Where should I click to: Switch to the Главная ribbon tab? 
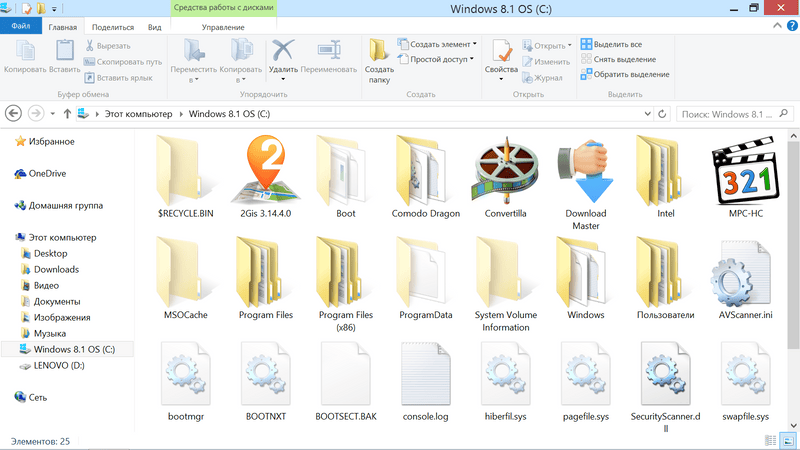63,27
